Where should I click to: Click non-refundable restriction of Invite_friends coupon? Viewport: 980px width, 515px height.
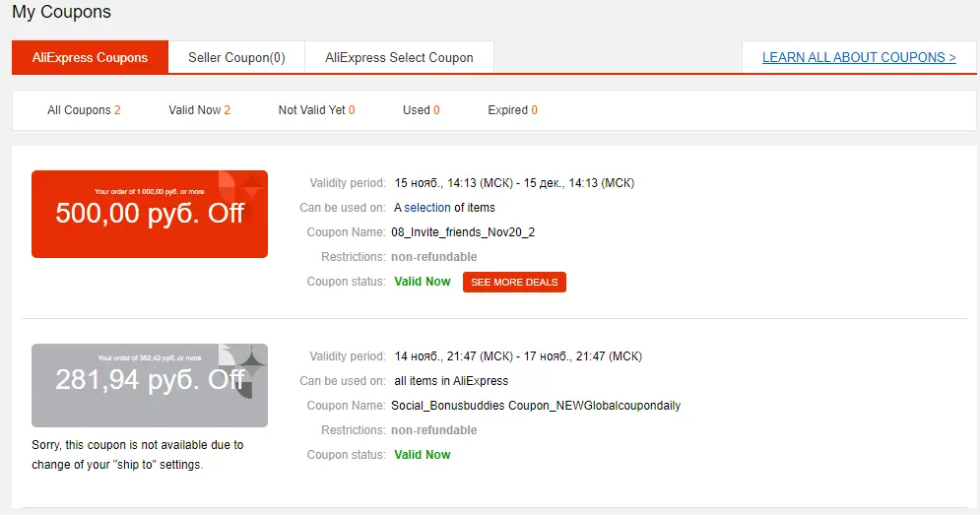[x=433, y=257]
